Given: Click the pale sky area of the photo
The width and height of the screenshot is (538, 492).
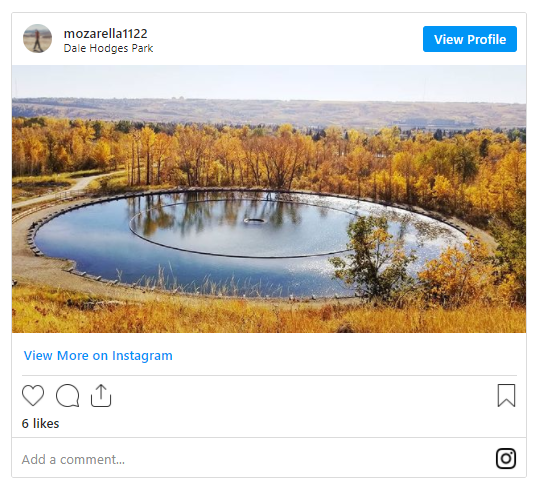Looking at the screenshot, I should [x=269, y=82].
